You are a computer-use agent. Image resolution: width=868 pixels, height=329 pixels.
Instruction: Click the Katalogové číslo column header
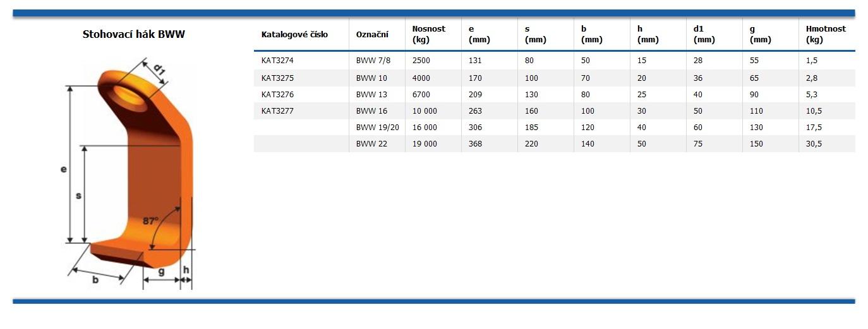tap(294, 35)
